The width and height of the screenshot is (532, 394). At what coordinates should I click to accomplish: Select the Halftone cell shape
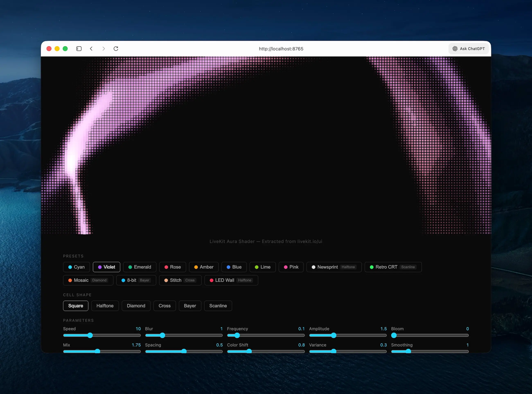click(x=105, y=306)
